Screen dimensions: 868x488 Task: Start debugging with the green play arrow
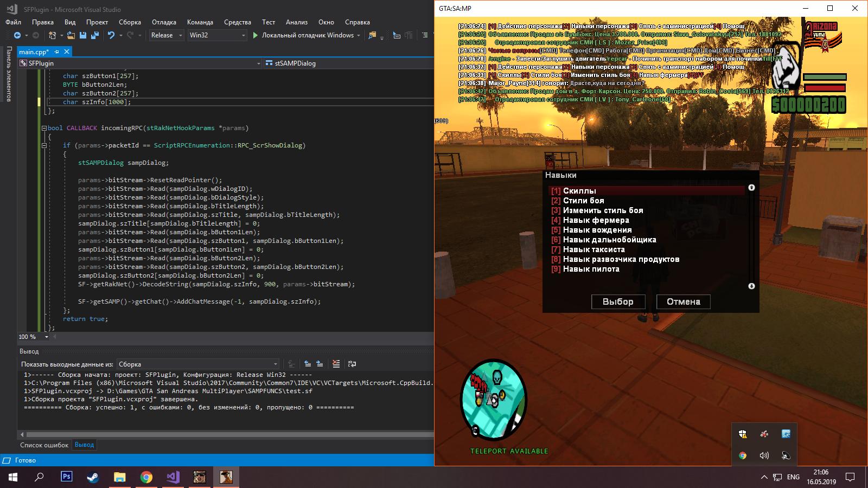pos(255,35)
